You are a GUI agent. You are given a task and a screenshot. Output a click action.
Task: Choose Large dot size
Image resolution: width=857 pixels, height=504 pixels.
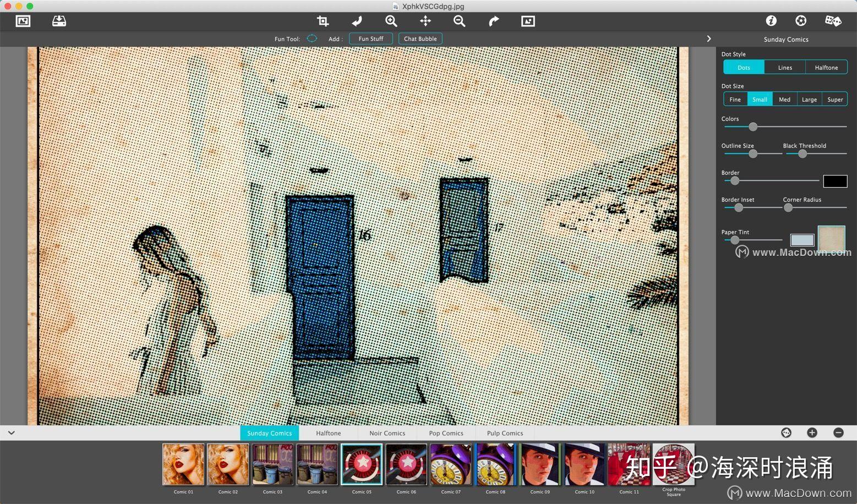809,99
